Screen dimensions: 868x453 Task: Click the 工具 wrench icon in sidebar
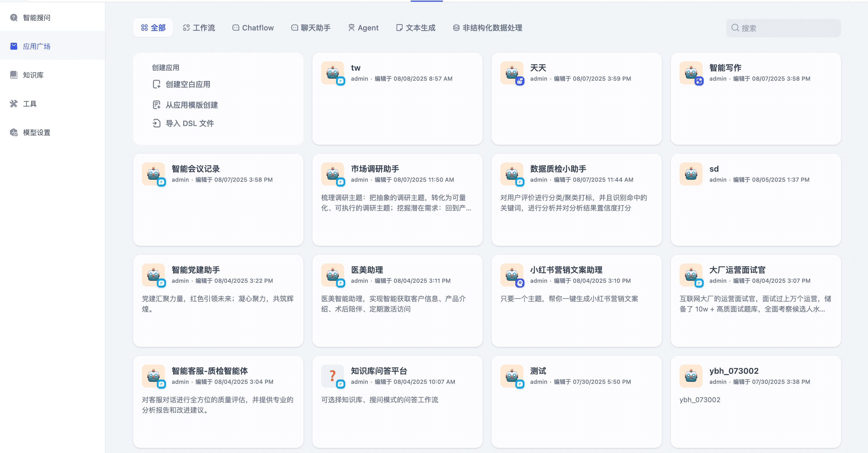(x=14, y=104)
